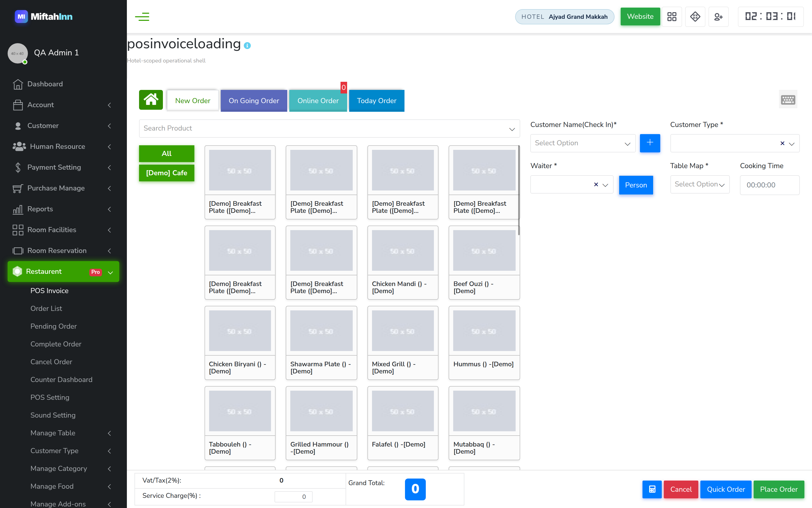
Task: Click the plus button to add customer
Action: point(650,143)
